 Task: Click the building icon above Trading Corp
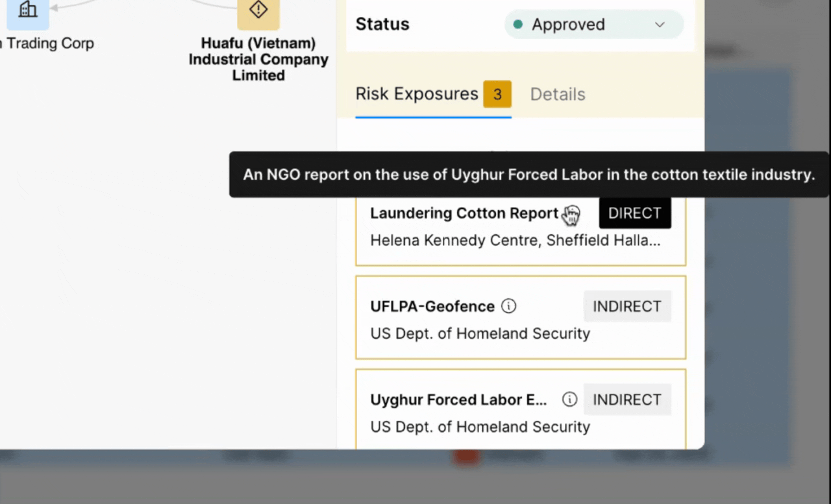click(x=27, y=10)
